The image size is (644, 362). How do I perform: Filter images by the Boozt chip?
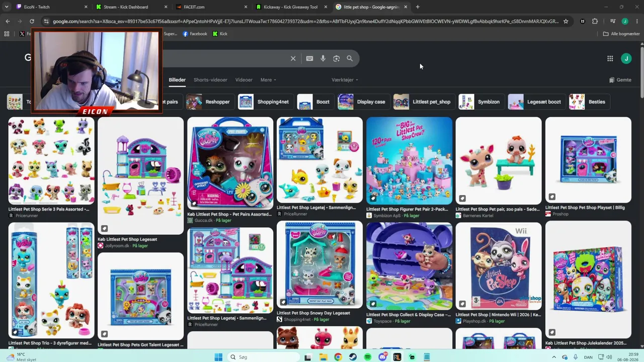click(315, 102)
